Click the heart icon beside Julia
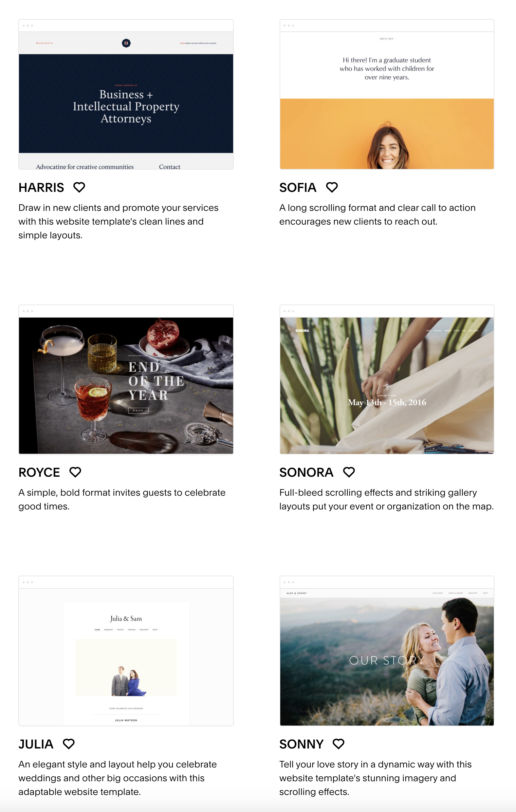The width and height of the screenshot is (516, 812). click(x=69, y=744)
